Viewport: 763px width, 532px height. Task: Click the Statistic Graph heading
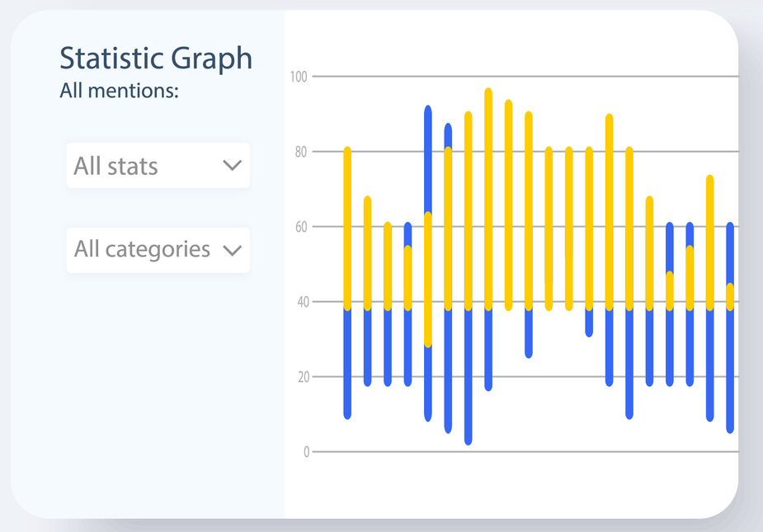(x=156, y=59)
